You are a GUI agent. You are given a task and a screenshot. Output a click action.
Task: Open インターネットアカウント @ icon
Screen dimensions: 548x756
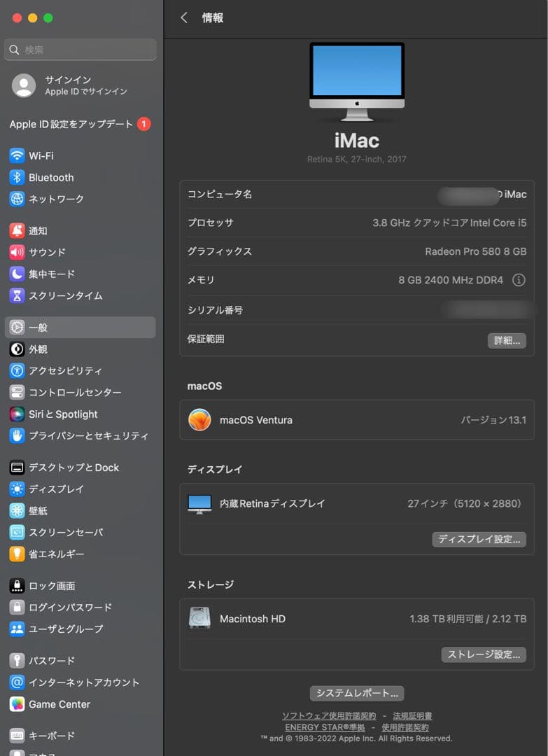click(x=17, y=682)
